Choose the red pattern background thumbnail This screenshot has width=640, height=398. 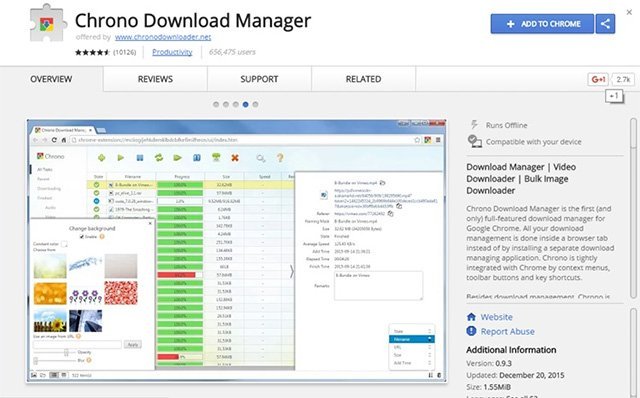pyautogui.click(x=121, y=293)
